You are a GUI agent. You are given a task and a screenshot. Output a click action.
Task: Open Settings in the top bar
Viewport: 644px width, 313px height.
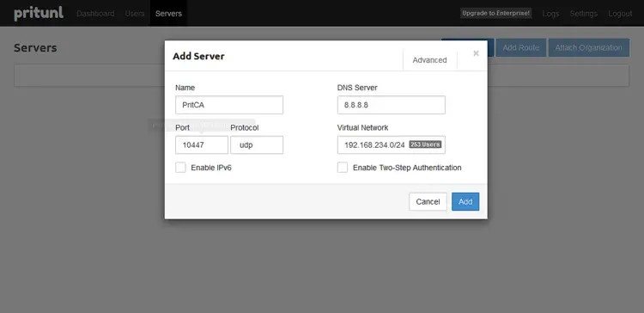point(583,14)
